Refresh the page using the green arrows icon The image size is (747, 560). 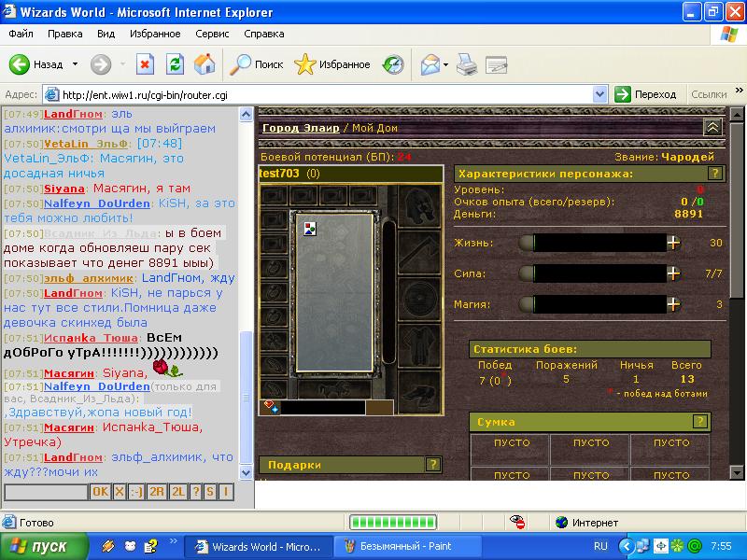[175, 64]
